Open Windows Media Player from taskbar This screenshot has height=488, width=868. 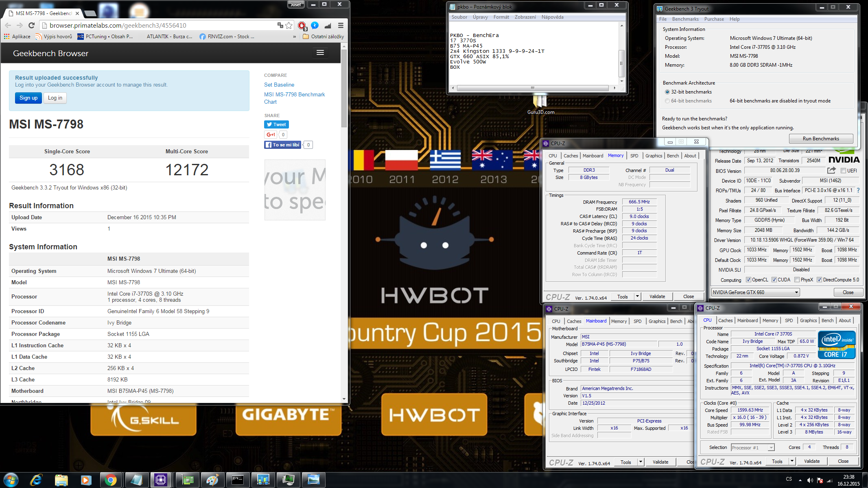pyautogui.click(x=86, y=480)
